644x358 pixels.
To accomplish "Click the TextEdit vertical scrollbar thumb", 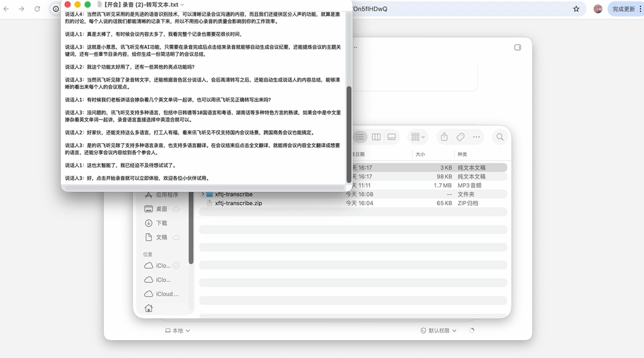I will (349, 134).
